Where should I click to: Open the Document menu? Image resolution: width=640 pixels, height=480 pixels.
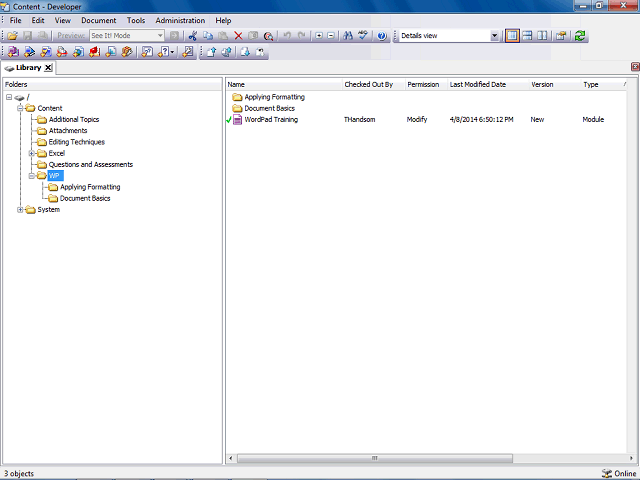pos(98,20)
